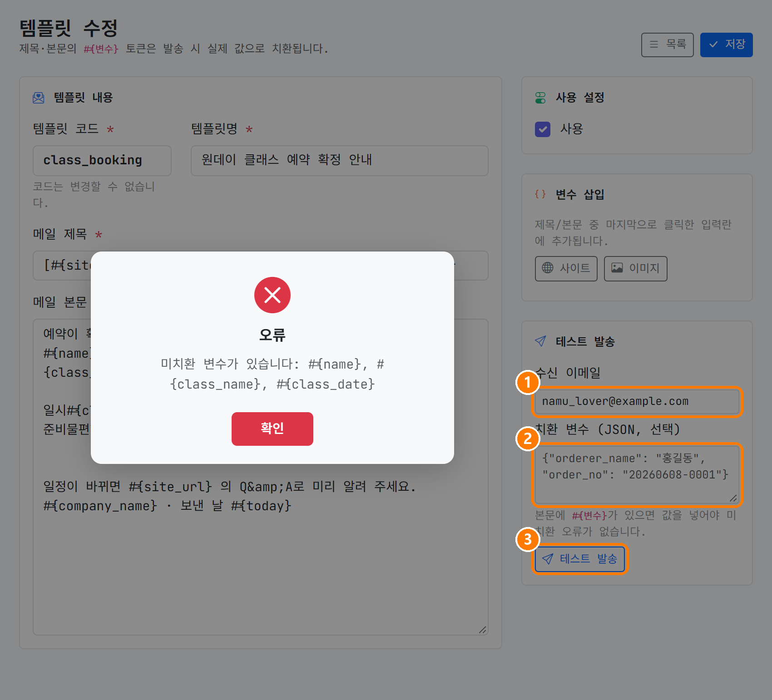
Task: Click the list icon on 목록 button
Action: [654, 44]
